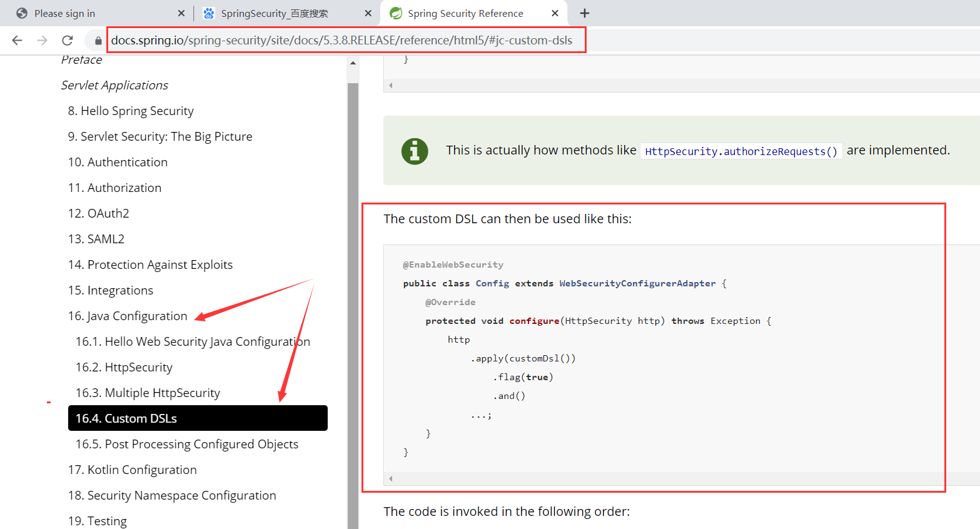This screenshot has width=980, height=529.
Task: Click 'The code is invoked in the following order:'
Action: tap(507, 511)
